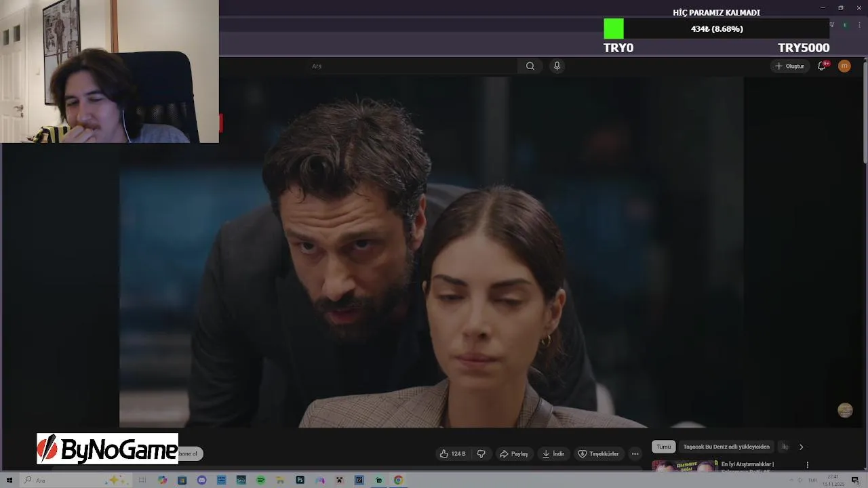Click the Teşekkürler thanks button
Image resolution: width=868 pixels, height=488 pixels.
pos(598,453)
